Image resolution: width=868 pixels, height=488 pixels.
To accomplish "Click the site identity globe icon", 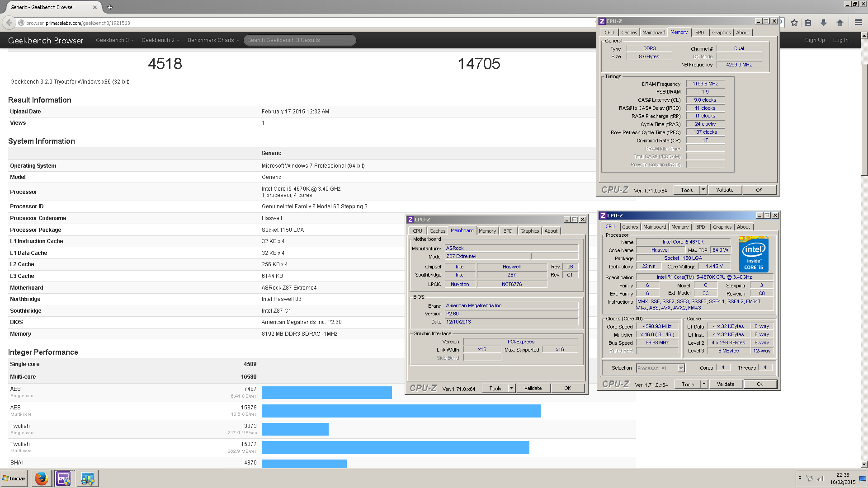I will pyautogui.click(x=21, y=23).
